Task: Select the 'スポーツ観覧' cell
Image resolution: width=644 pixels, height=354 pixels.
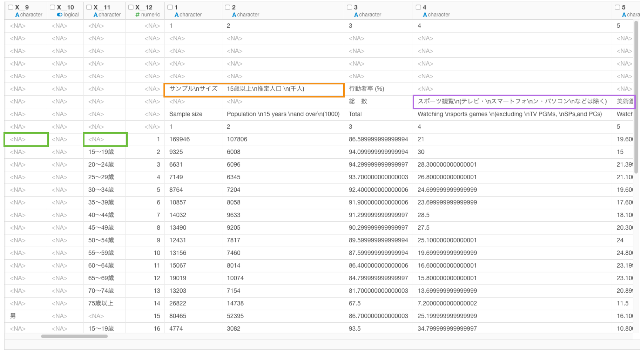Action: pyautogui.click(x=512, y=101)
